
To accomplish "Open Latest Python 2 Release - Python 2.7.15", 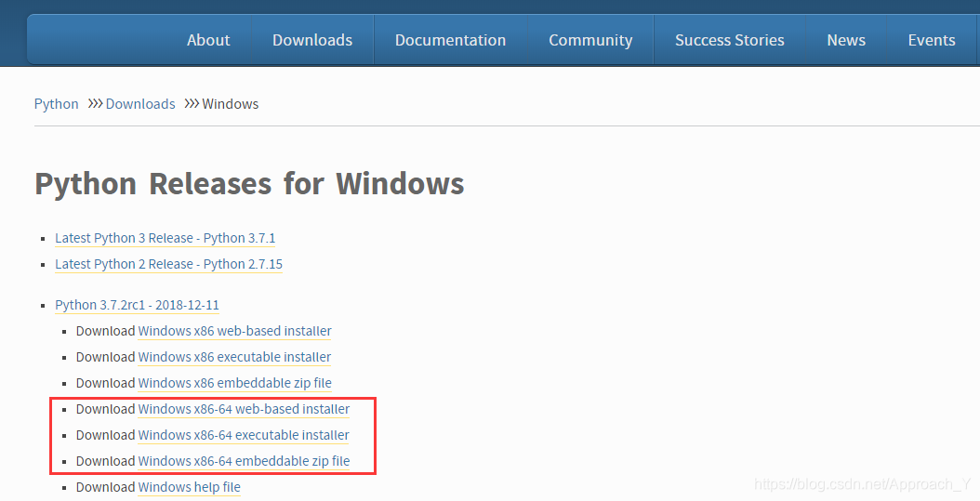I will (168, 264).
